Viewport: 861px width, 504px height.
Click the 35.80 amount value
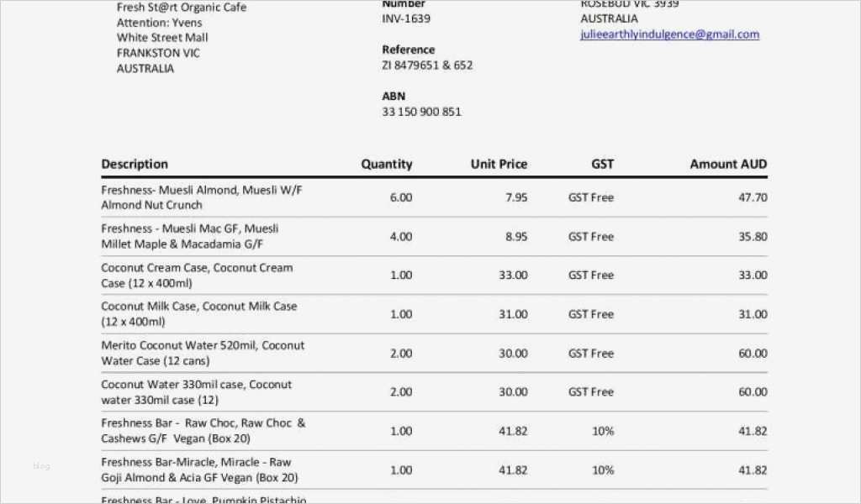pos(753,237)
